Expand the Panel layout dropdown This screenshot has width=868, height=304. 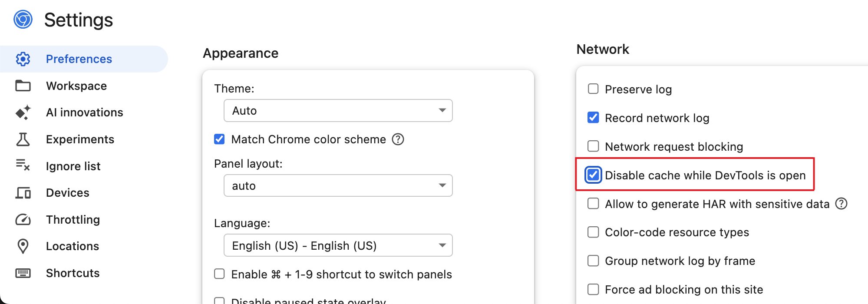(x=338, y=186)
